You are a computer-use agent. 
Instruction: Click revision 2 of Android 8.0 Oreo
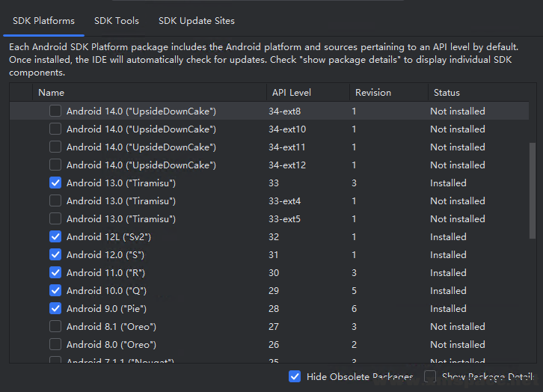click(x=354, y=345)
